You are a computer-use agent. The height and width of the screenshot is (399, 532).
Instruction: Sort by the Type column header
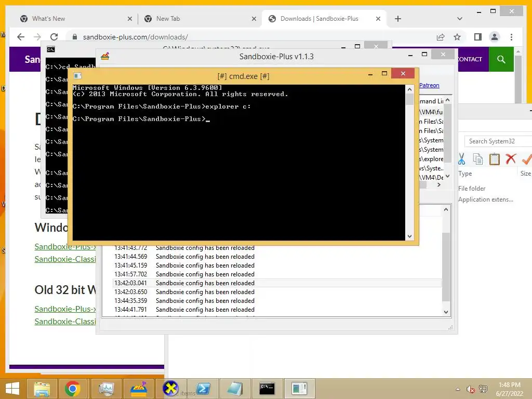point(465,174)
